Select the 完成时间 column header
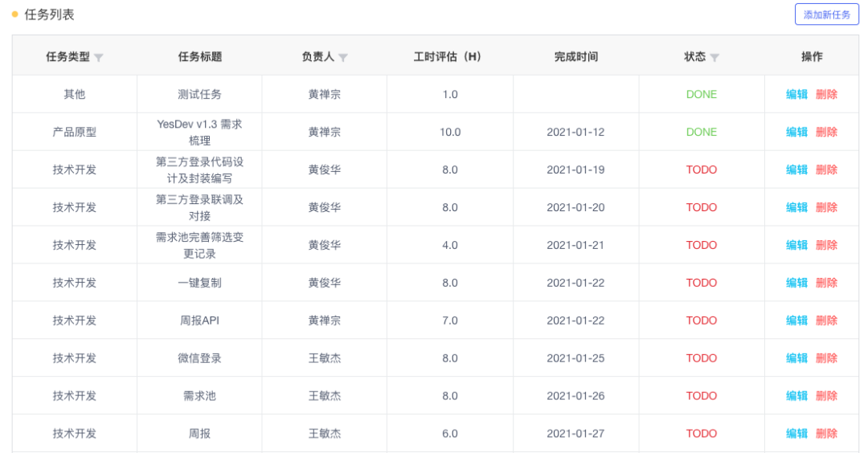This screenshot has height=453, width=868. [x=575, y=56]
